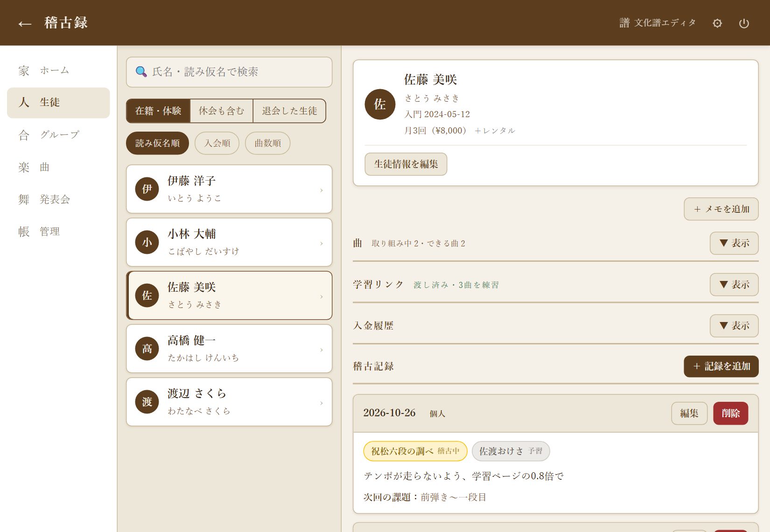Click 佐 avatar in student list
Viewport: 770px width, 532px height.
pos(147,295)
